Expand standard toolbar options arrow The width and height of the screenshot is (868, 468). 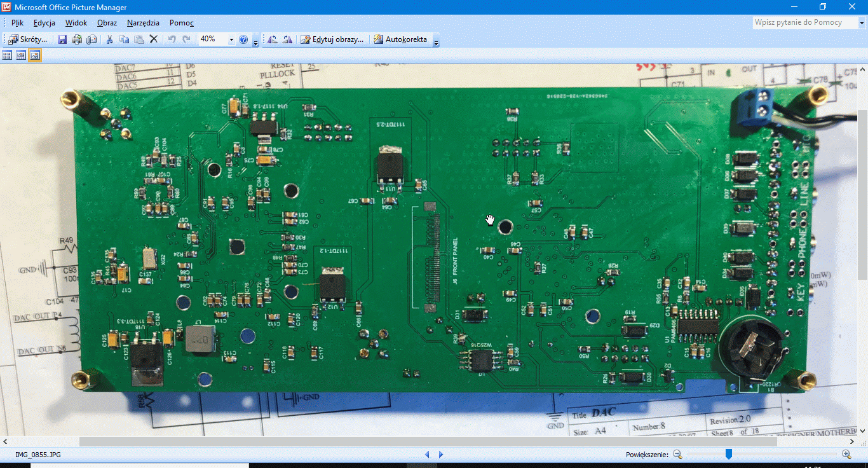(x=255, y=42)
